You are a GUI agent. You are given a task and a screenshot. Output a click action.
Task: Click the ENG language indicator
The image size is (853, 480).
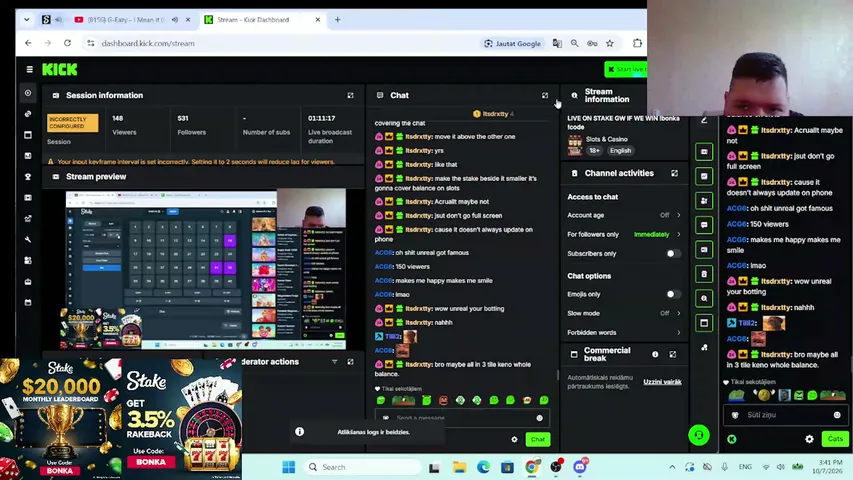pyautogui.click(x=745, y=467)
